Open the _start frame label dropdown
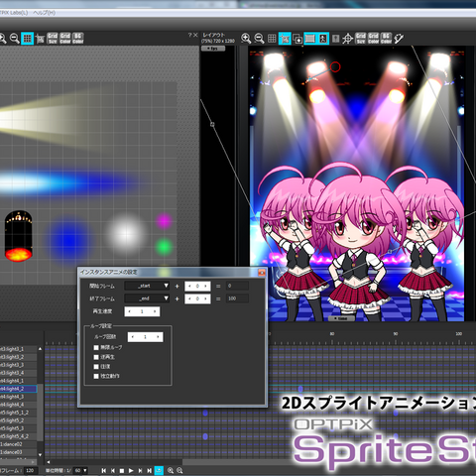This screenshot has height=476, width=476. point(147,286)
